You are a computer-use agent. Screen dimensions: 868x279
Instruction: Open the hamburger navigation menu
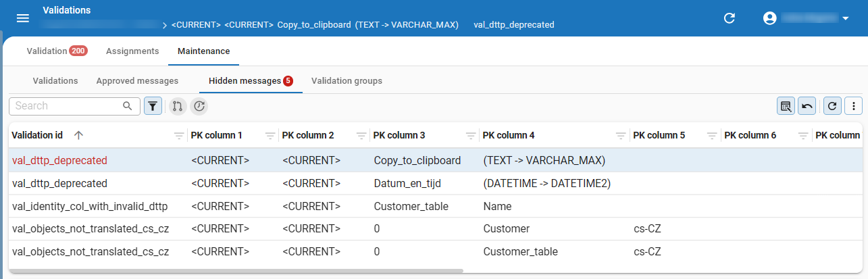pyautogui.click(x=23, y=18)
